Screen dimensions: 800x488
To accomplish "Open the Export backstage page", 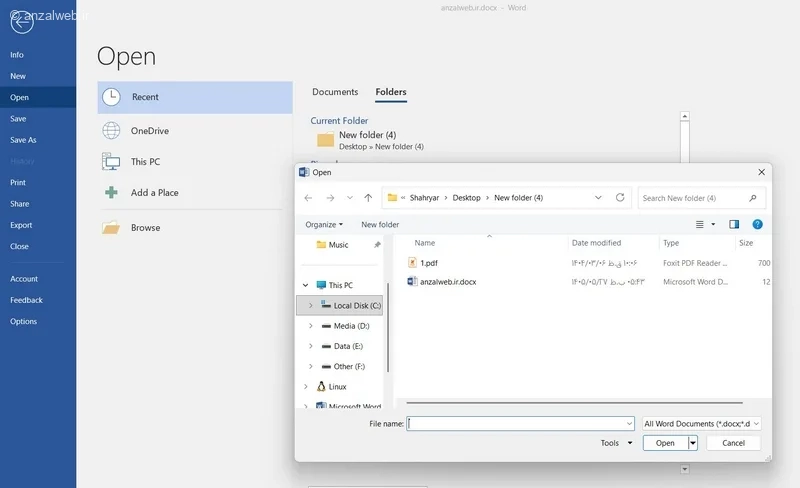I will (x=21, y=225).
